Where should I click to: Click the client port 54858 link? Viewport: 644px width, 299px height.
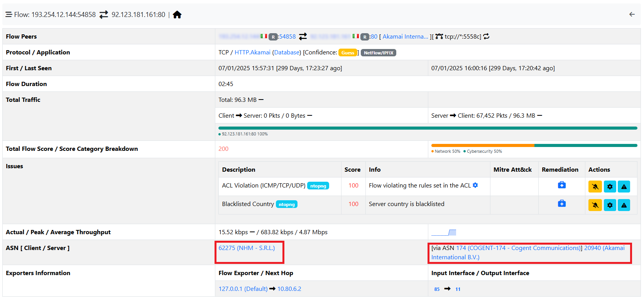[x=287, y=37]
